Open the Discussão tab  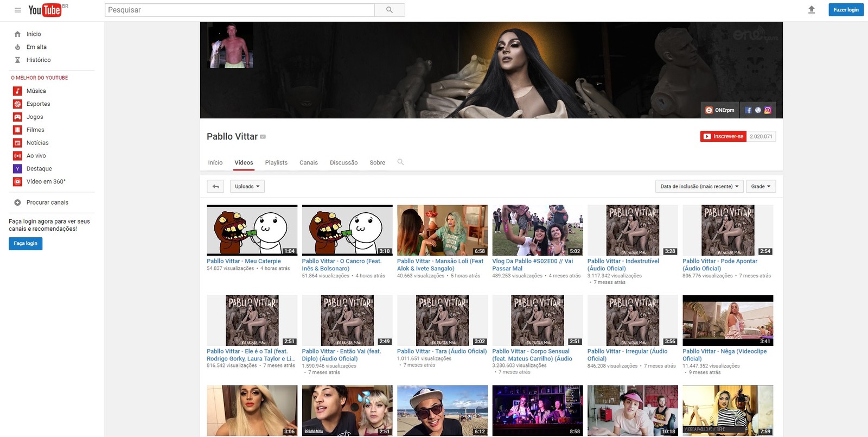tap(344, 163)
